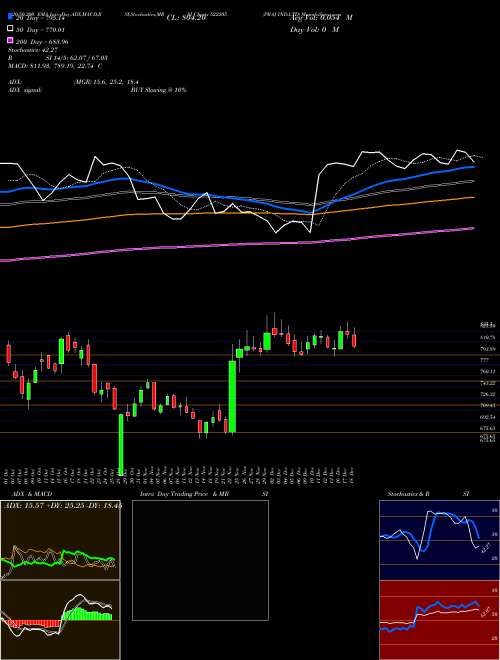
Task: Click the 709.43 price axis label
Action: (487, 406)
